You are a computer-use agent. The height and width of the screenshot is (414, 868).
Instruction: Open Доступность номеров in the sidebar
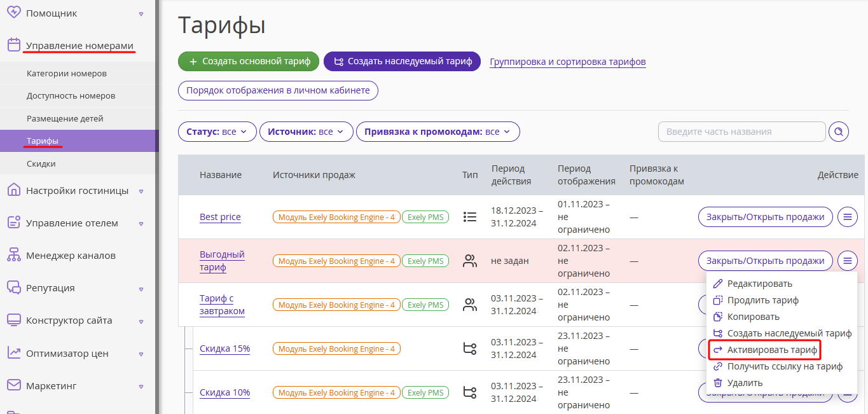coord(71,96)
